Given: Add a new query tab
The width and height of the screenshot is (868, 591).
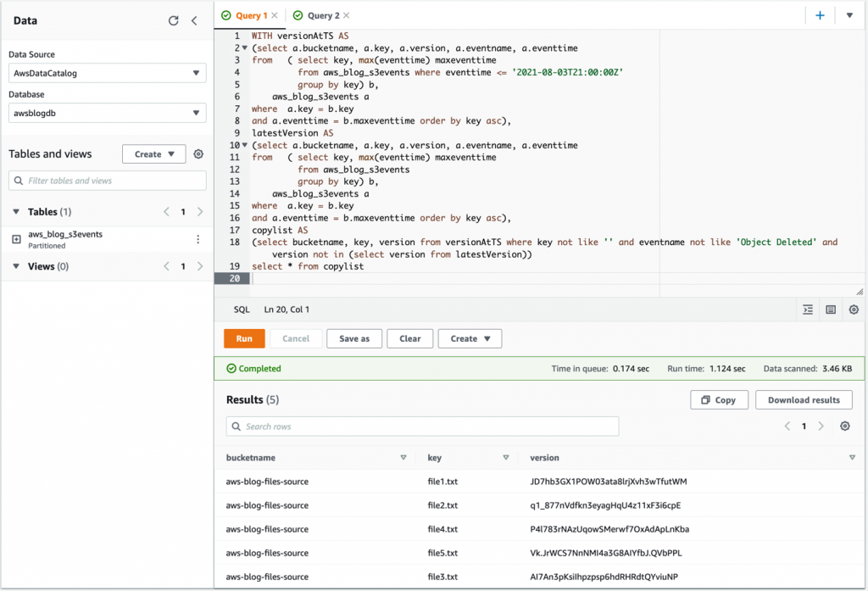Looking at the screenshot, I should tap(820, 15).
